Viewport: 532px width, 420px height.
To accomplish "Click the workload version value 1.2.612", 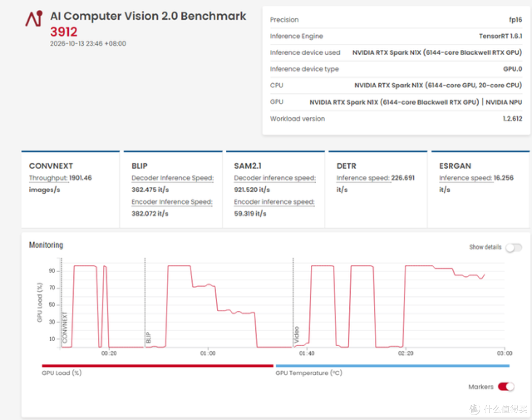I will click(x=512, y=118).
